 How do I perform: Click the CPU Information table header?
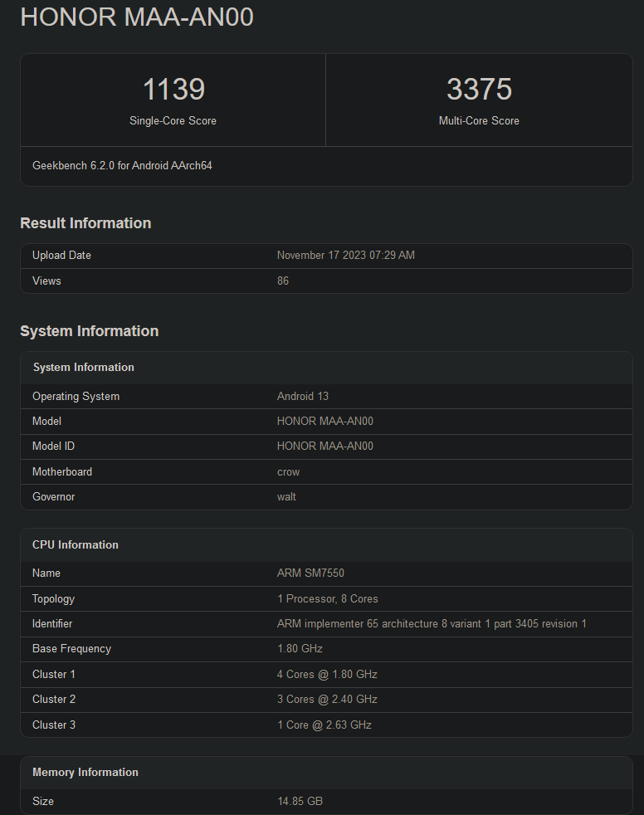76,545
